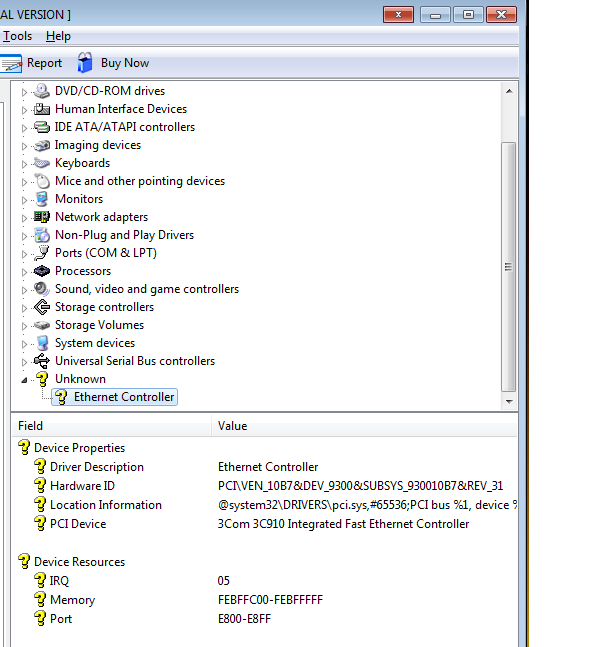Select the Memory FEBFFC00-FEBFFFFF value
The height and width of the screenshot is (647, 614).
[270, 600]
